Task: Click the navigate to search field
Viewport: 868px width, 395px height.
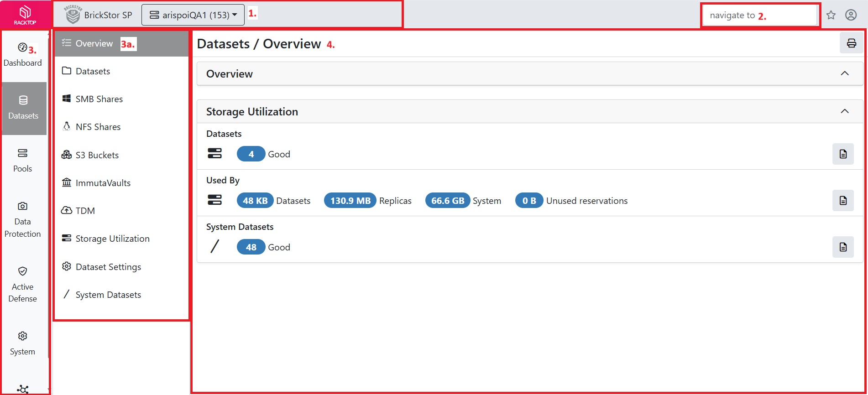Action: (x=759, y=16)
